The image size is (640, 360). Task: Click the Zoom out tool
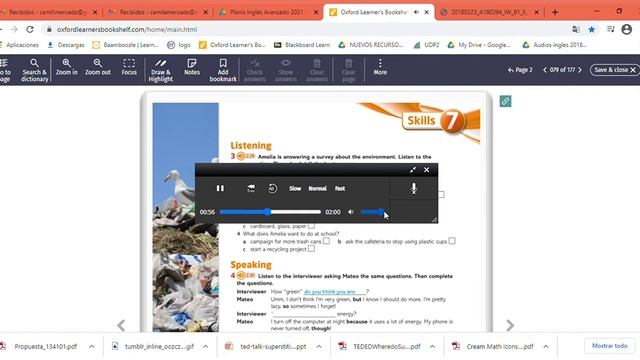point(98,67)
